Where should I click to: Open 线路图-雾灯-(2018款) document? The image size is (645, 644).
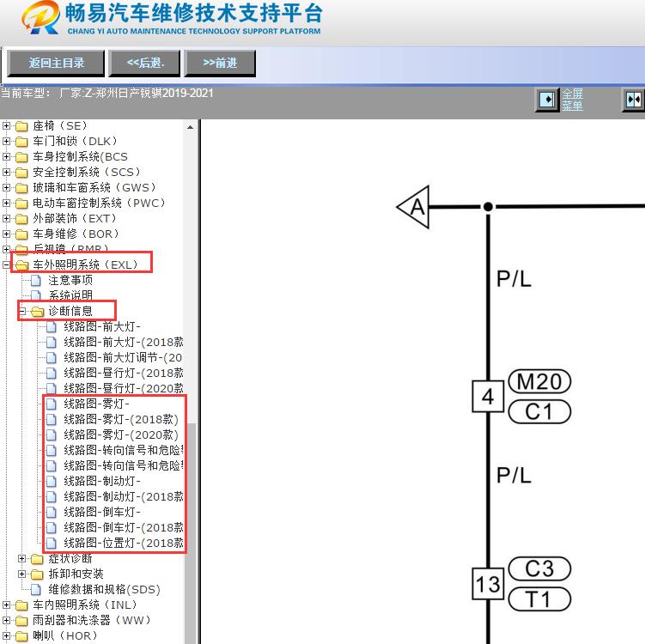coord(121,420)
